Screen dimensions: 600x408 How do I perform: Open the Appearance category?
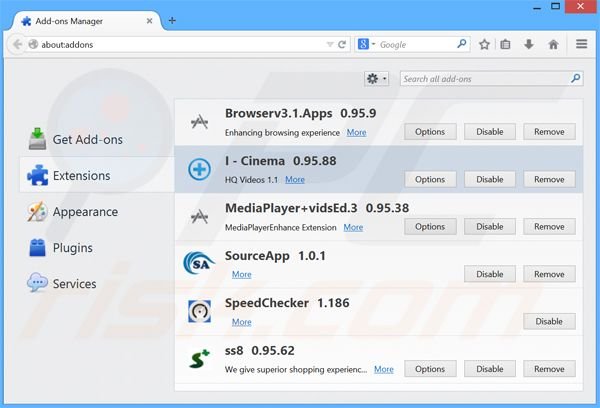pyautogui.click(x=97, y=211)
